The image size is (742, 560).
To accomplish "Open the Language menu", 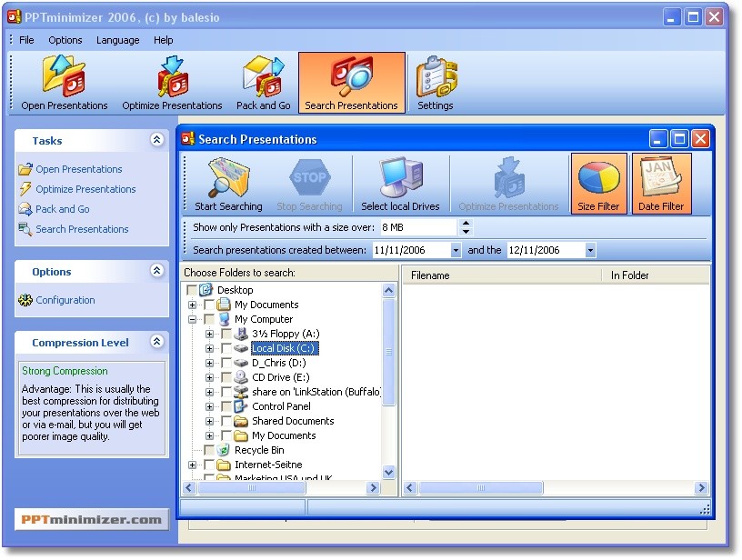I will pos(118,40).
